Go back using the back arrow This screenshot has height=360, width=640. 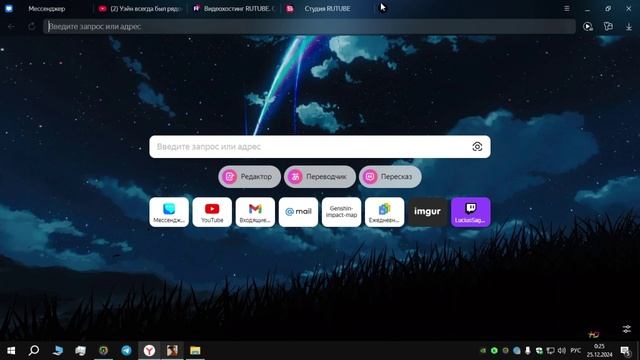coord(11,27)
